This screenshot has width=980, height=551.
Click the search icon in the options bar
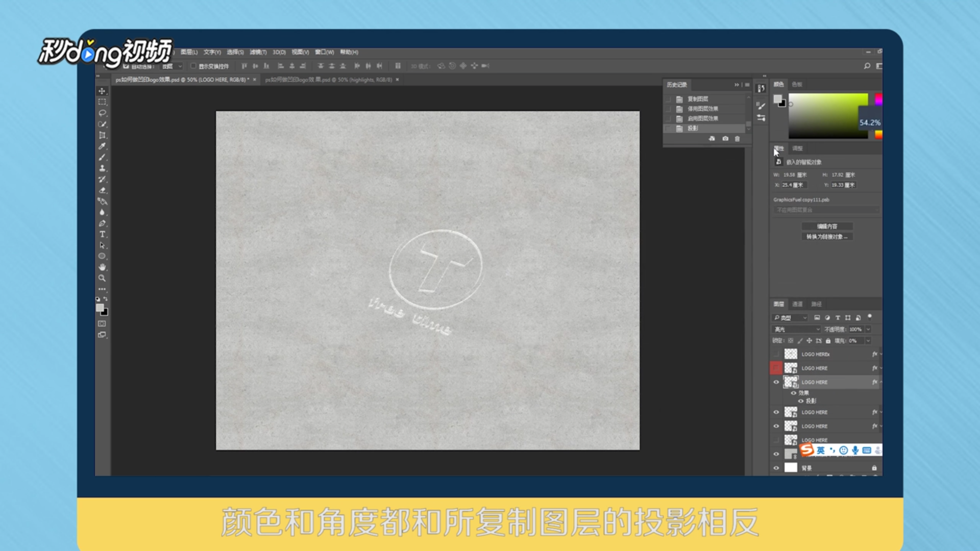point(867,66)
